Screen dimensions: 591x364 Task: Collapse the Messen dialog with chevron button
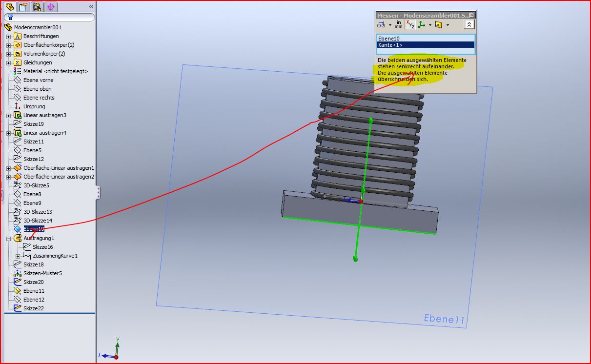coord(469,24)
